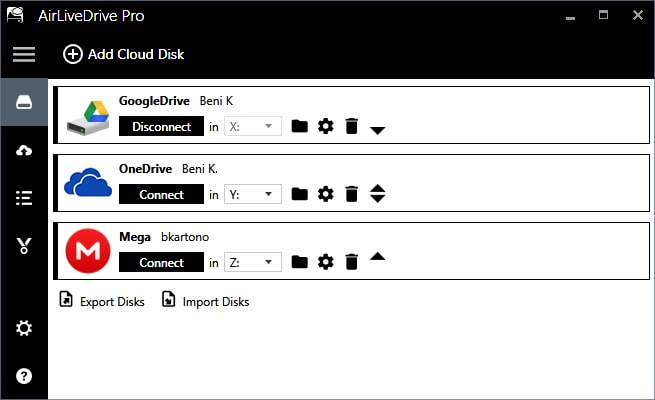
Task: Select the Disks tab in sidebar
Action: tap(24, 102)
